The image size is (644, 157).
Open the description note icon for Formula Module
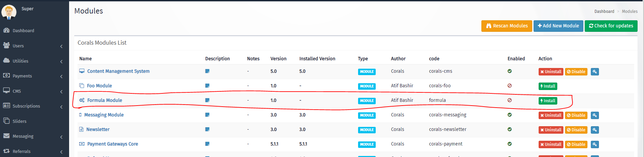207,100
